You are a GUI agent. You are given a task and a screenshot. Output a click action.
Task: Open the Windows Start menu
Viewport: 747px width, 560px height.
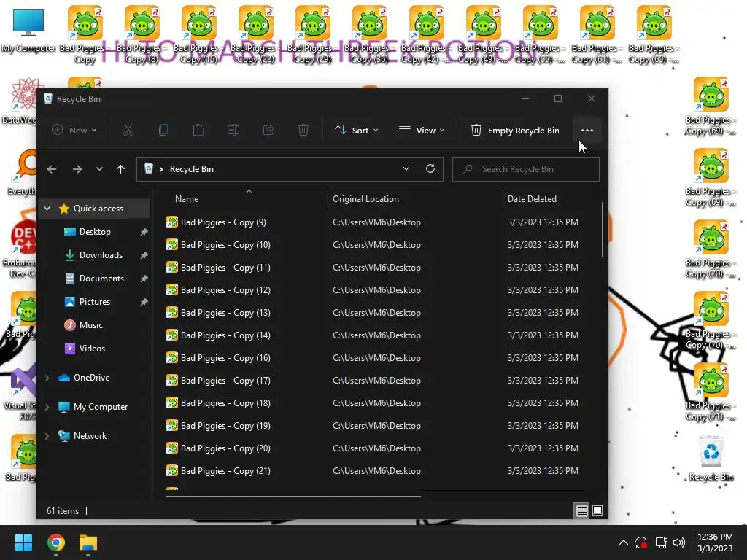pyautogui.click(x=23, y=542)
